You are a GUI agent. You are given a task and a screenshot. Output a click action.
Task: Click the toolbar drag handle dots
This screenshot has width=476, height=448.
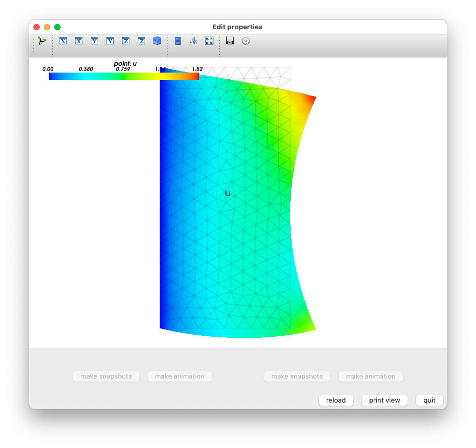(x=33, y=45)
